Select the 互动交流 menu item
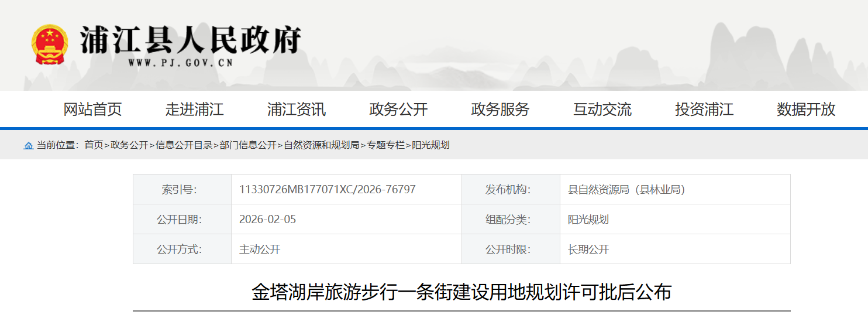Viewport: 868px width, 318px height. (602, 110)
